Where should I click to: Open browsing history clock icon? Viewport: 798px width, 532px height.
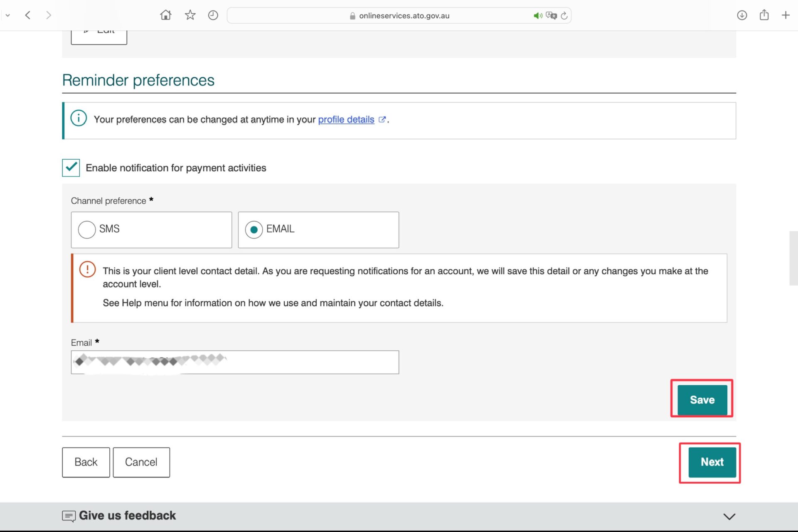coord(213,15)
